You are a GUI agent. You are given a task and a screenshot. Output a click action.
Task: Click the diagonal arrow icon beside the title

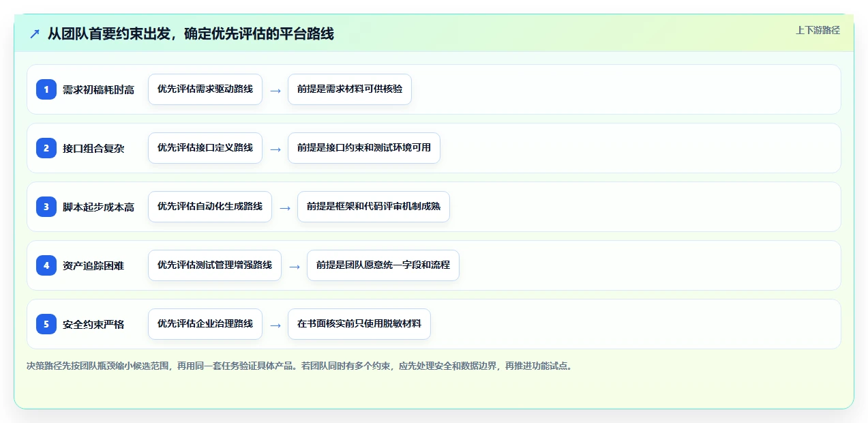(34, 33)
